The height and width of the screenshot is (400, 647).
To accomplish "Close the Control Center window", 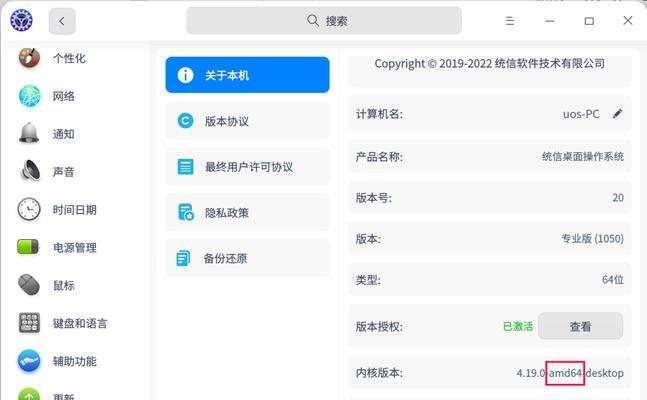I will click(628, 20).
